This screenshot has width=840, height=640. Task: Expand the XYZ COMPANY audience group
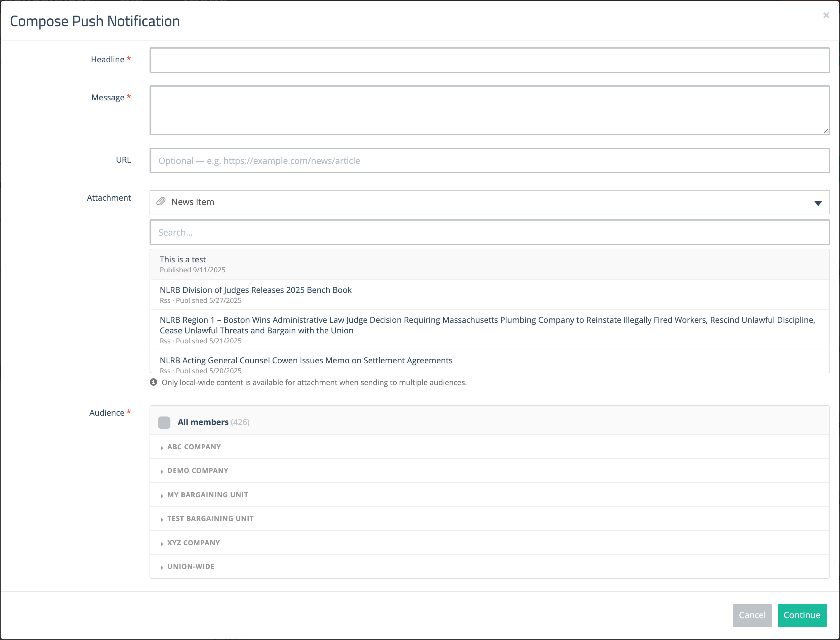tap(489, 543)
